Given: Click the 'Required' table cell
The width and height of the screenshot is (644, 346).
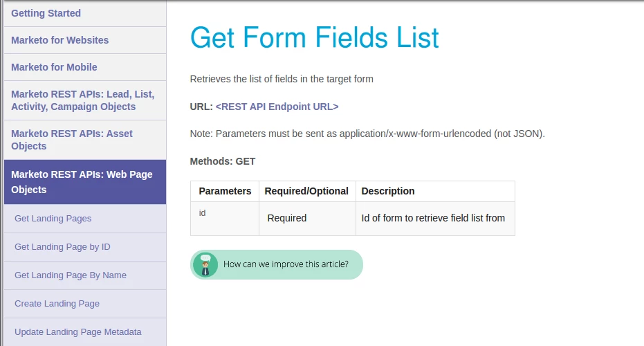Looking at the screenshot, I should point(307,219).
